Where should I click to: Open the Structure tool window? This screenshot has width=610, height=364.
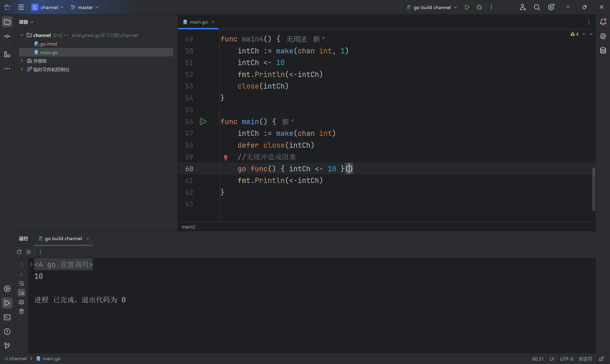point(7,55)
